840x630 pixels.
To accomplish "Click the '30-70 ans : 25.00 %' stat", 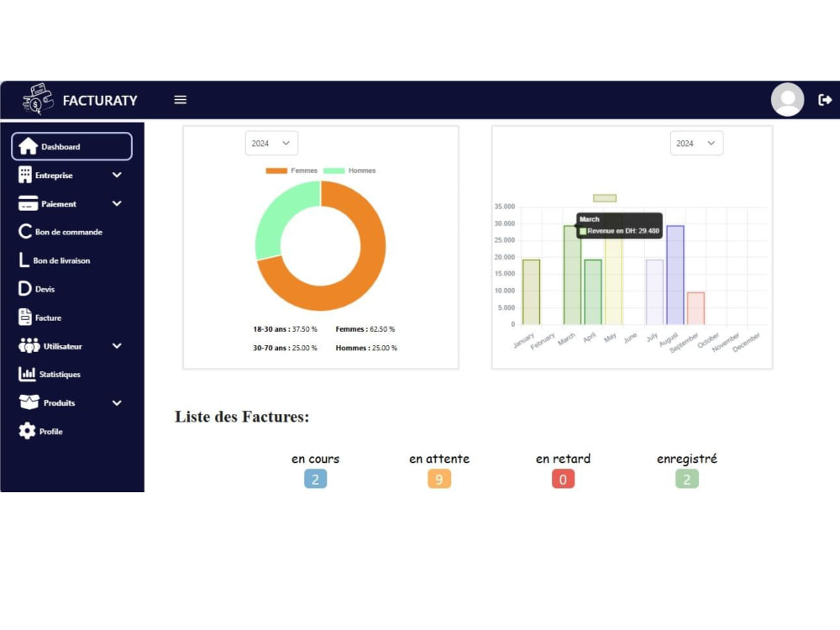I will [x=285, y=348].
